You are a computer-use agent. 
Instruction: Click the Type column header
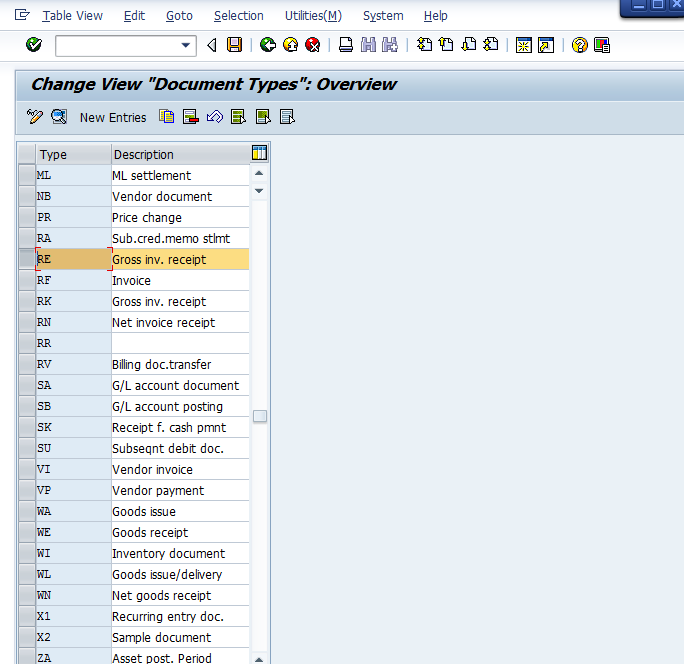[73, 154]
